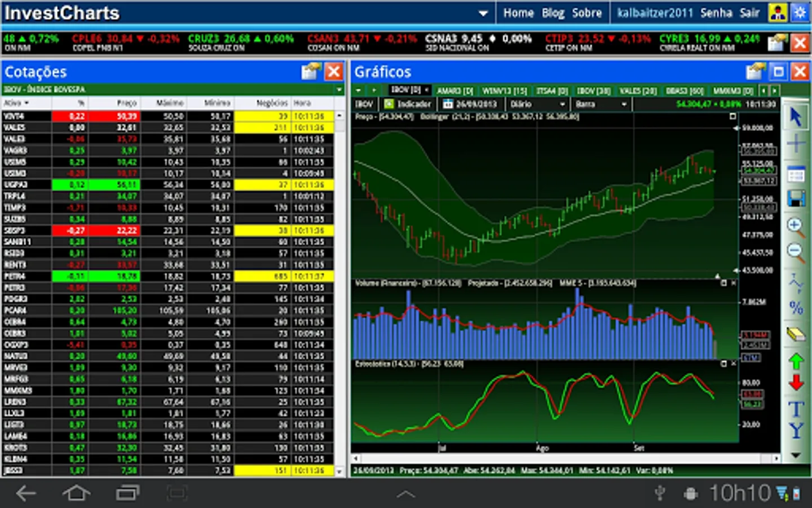Open the IBOV - Índice Bovespa list dropdown
812x508 pixels.
click(x=339, y=90)
